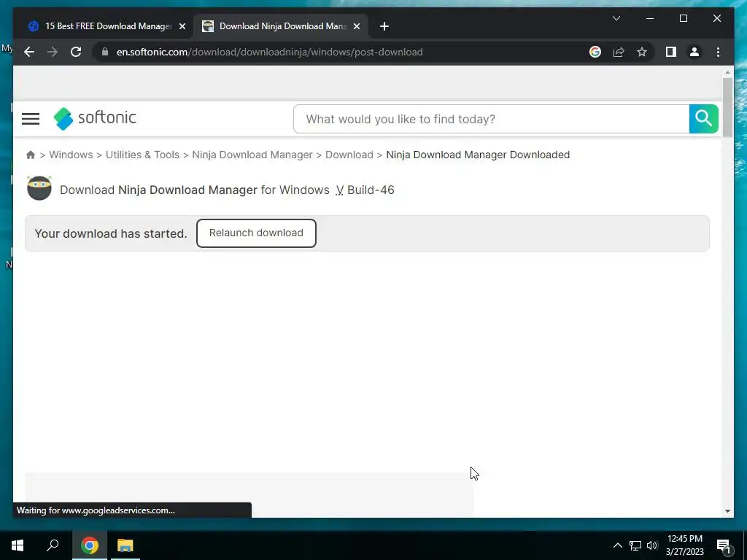Viewport: 747px width, 560px height.
Task: Open the Windows breadcrumb link
Action: 71,155
